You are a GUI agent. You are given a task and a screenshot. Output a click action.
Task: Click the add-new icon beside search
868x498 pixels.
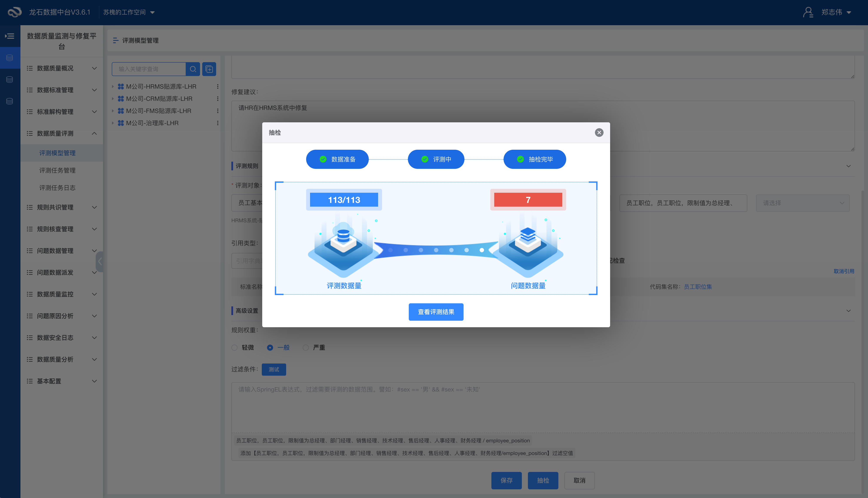click(209, 69)
